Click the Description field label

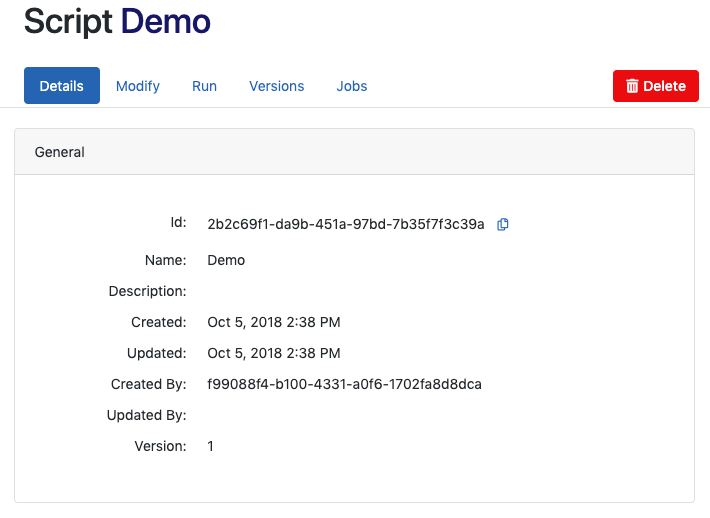coord(147,291)
